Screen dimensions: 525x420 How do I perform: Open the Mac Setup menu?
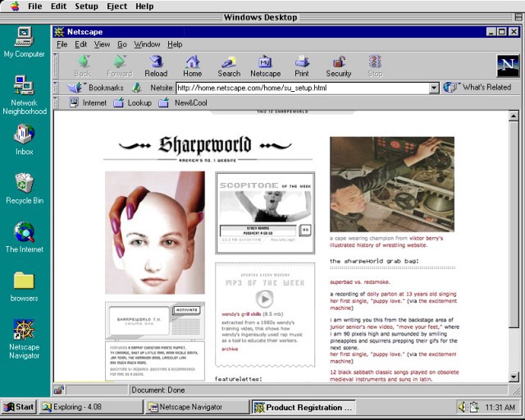pyautogui.click(x=86, y=6)
